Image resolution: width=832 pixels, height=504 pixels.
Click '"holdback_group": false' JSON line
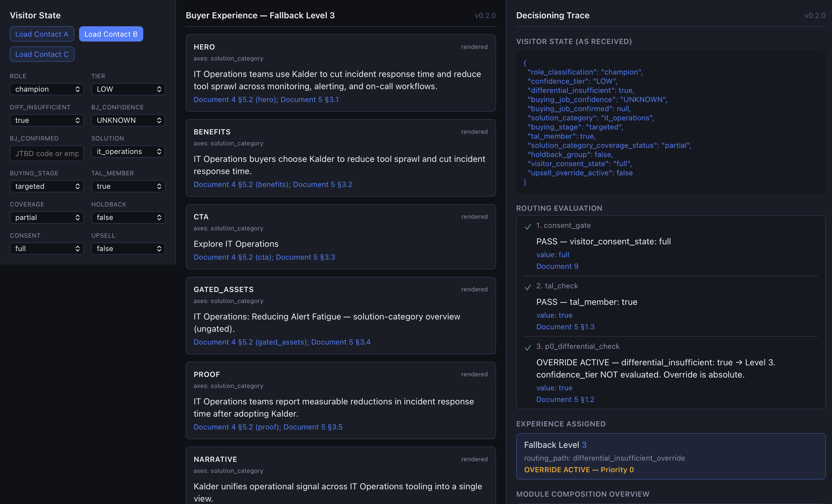click(x=570, y=155)
